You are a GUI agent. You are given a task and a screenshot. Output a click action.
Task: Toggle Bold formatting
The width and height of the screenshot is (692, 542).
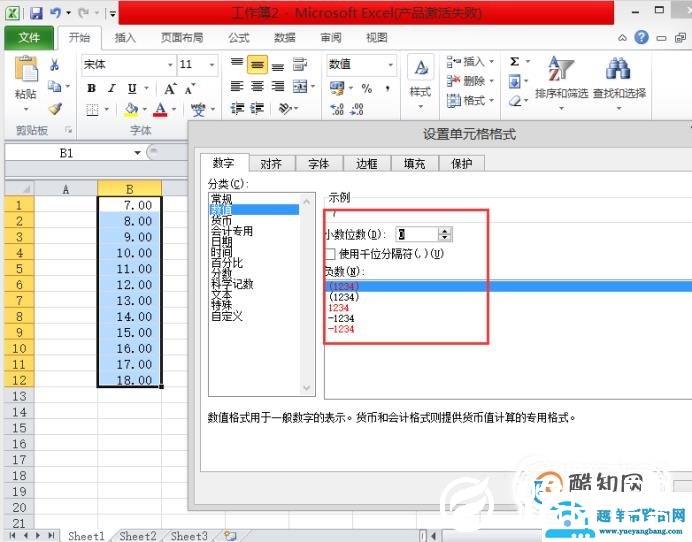[x=91, y=88]
